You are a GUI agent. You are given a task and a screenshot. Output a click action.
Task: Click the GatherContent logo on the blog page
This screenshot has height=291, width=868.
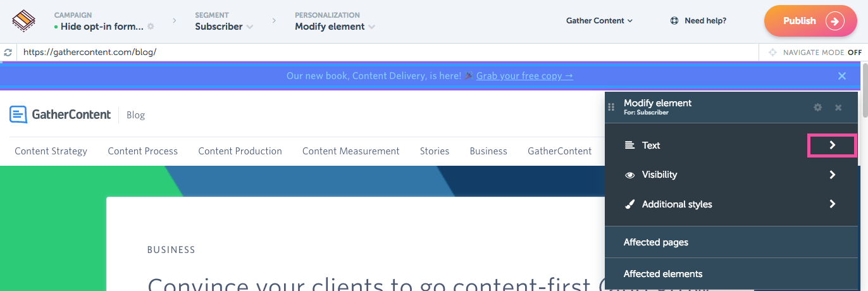60,115
